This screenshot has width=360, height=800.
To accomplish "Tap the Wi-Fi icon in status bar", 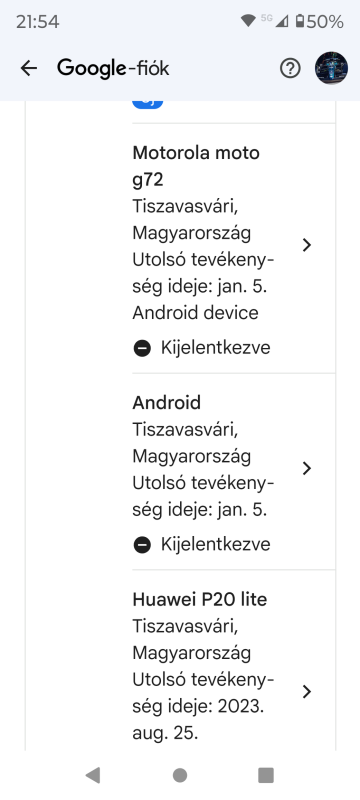I will click(x=248, y=21).
